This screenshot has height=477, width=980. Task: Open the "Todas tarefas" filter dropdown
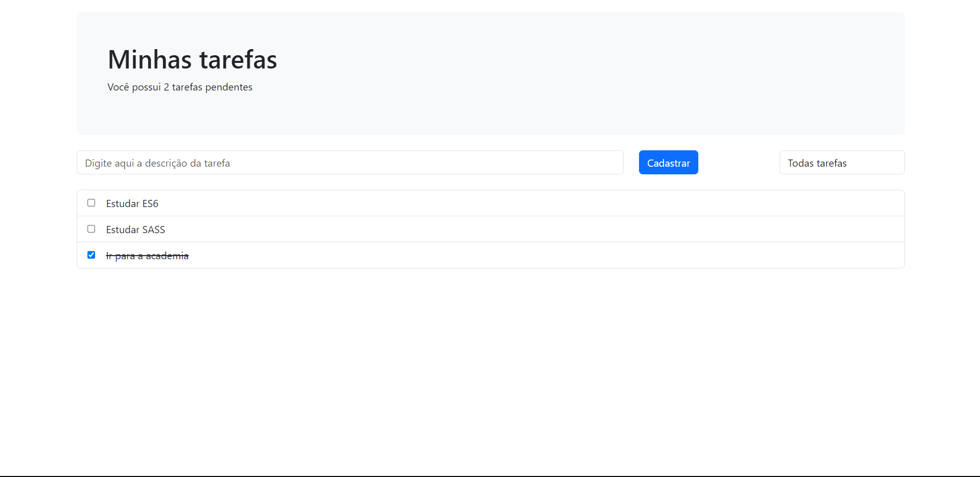[841, 163]
